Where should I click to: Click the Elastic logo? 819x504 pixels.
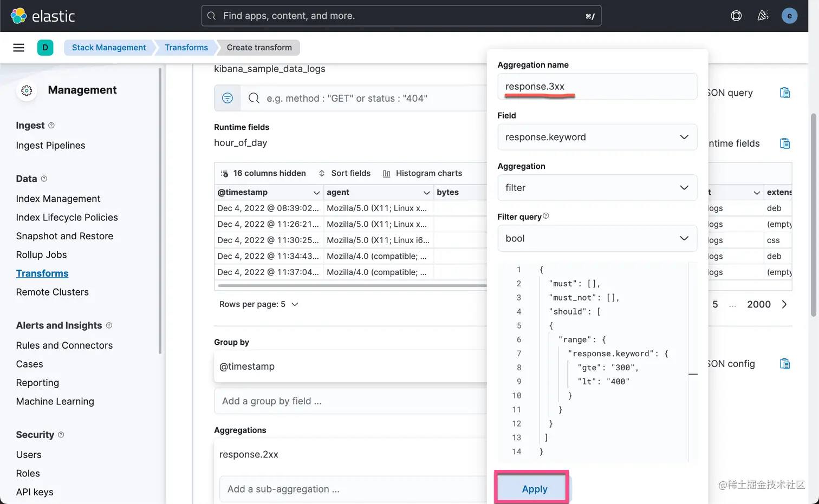(x=42, y=16)
